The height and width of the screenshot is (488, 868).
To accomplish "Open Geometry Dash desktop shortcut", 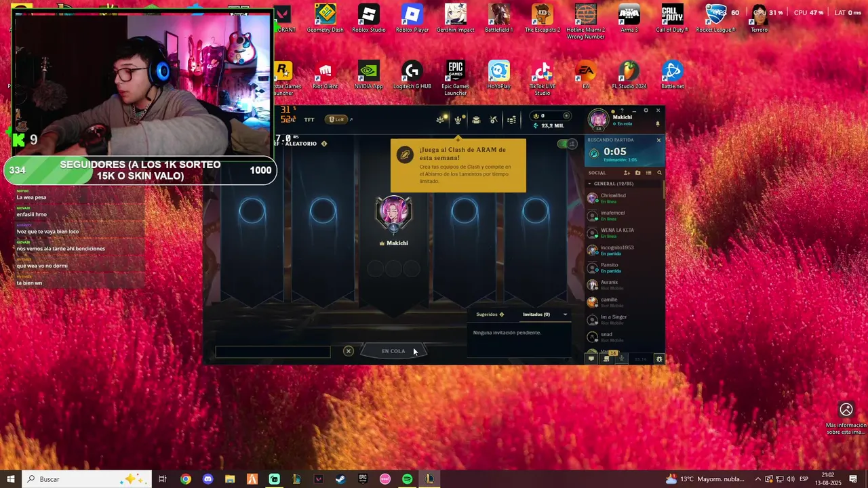I will click(325, 18).
